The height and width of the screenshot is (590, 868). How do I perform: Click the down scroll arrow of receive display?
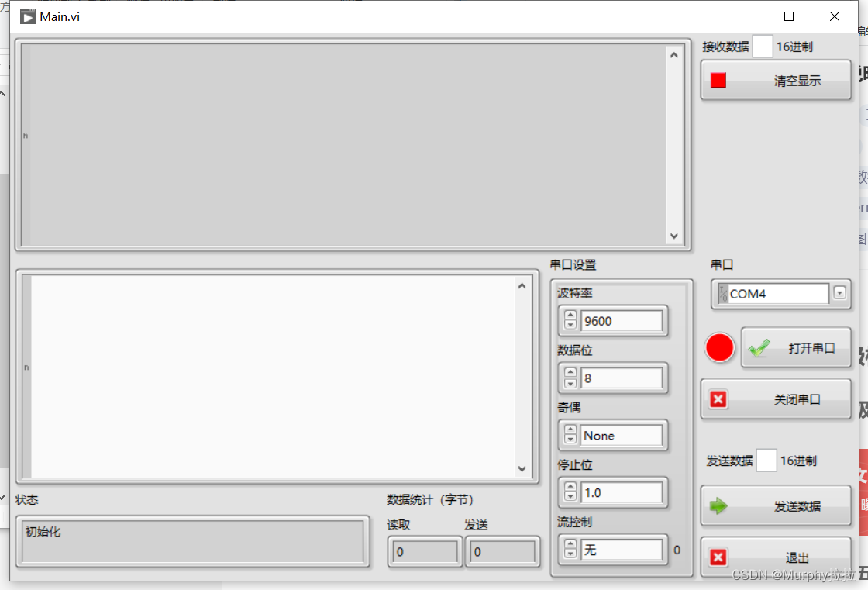click(x=674, y=236)
